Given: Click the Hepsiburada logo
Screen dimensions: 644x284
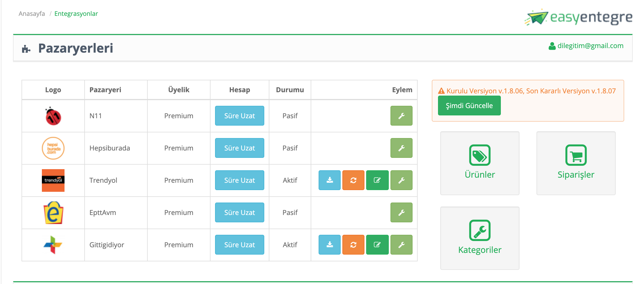Looking at the screenshot, I should pos(53,148).
